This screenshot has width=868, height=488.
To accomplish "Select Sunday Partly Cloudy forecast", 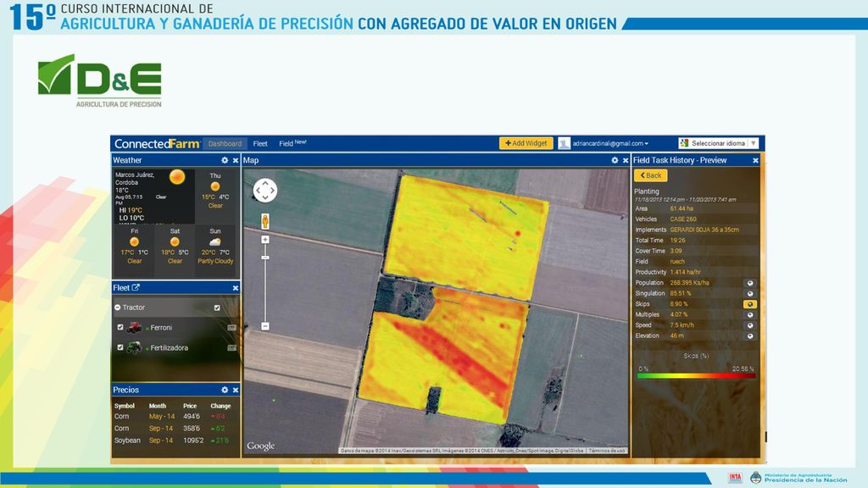I will tap(215, 247).
